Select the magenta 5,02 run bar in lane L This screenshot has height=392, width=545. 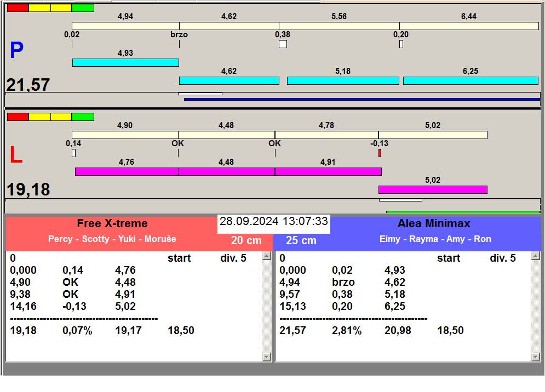[x=433, y=189]
